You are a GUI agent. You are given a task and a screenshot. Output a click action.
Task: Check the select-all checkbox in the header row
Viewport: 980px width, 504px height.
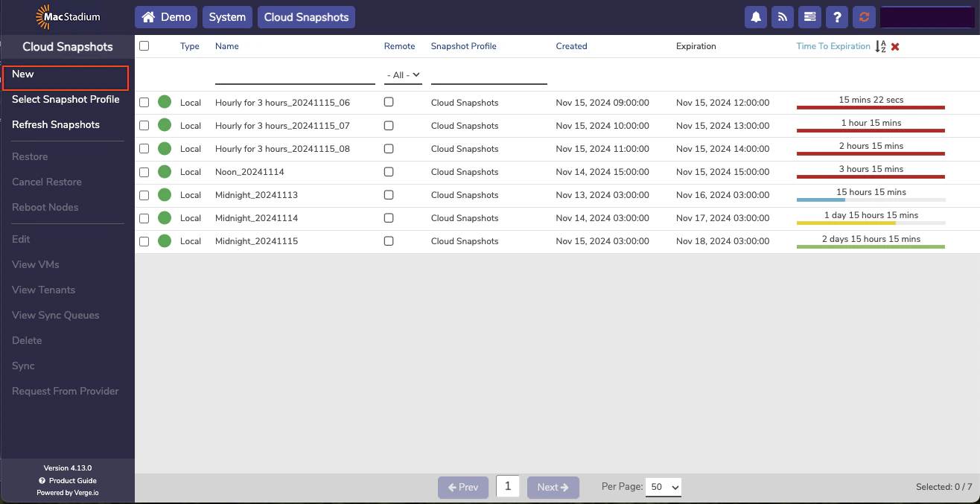[144, 45]
